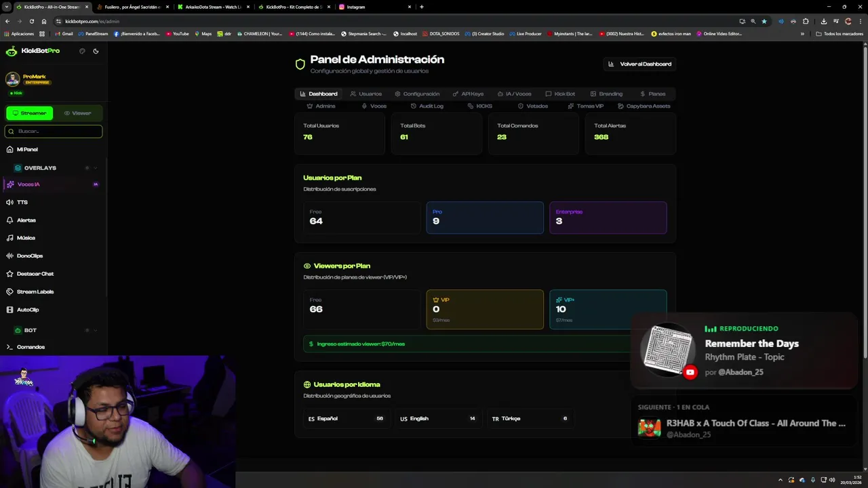Click the Türkçe language entry
The height and width of the screenshot is (488, 868).
tap(530, 419)
